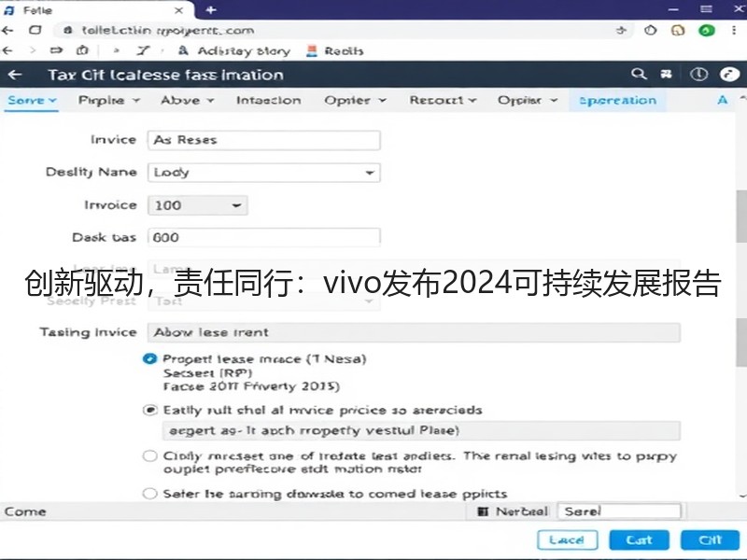Click the Nerbeel icon in status bar

483,511
